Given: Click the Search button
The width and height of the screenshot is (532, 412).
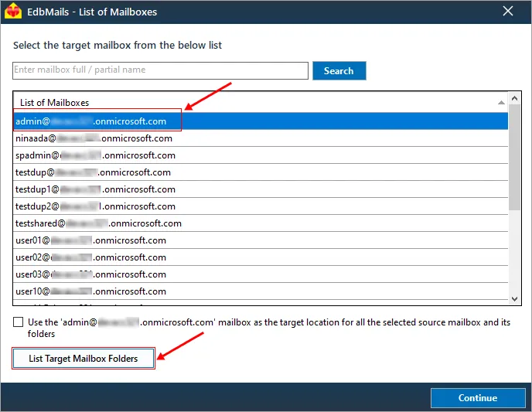Looking at the screenshot, I should click(339, 70).
